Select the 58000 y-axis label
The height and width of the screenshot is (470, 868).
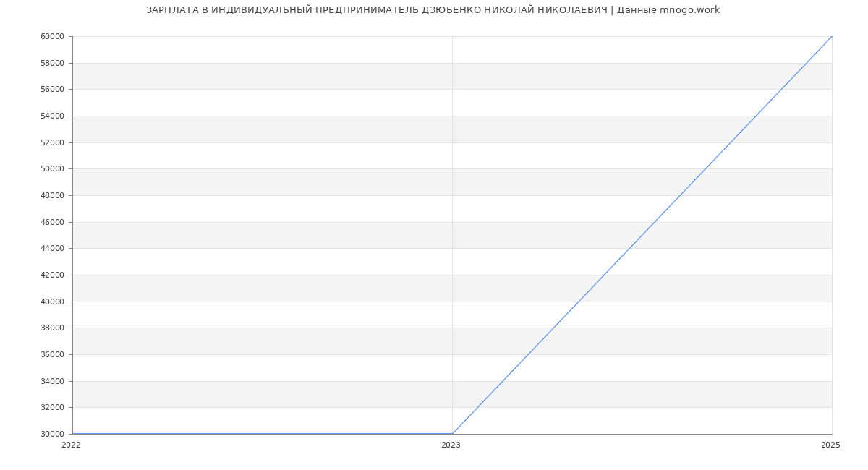click(52, 64)
